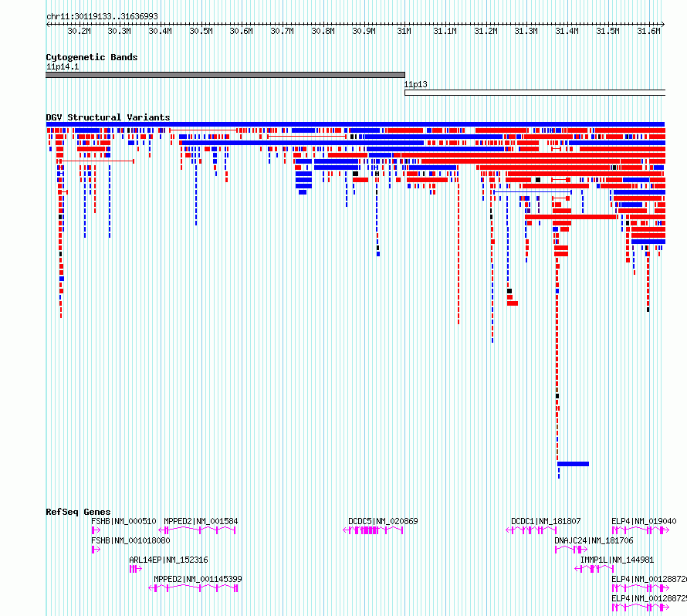Click the 31.4M ruler tick label
687x616 pixels.
(567, 31)
